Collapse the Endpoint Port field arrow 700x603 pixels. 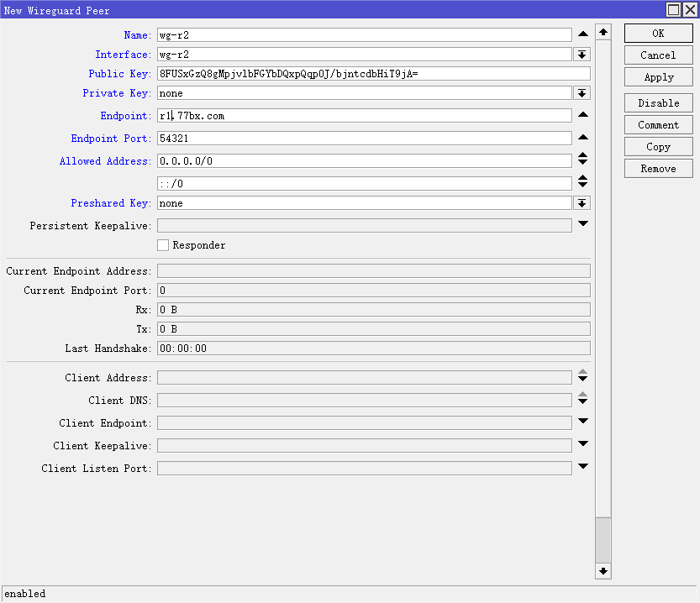582,137
